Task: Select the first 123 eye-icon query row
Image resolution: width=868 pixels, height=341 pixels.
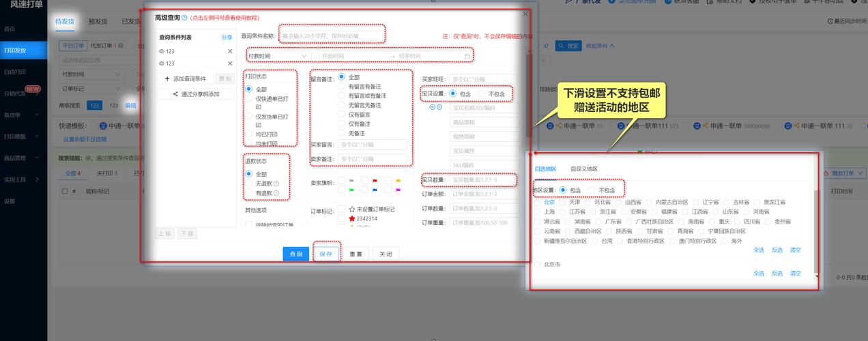Action: coord(197,51)
